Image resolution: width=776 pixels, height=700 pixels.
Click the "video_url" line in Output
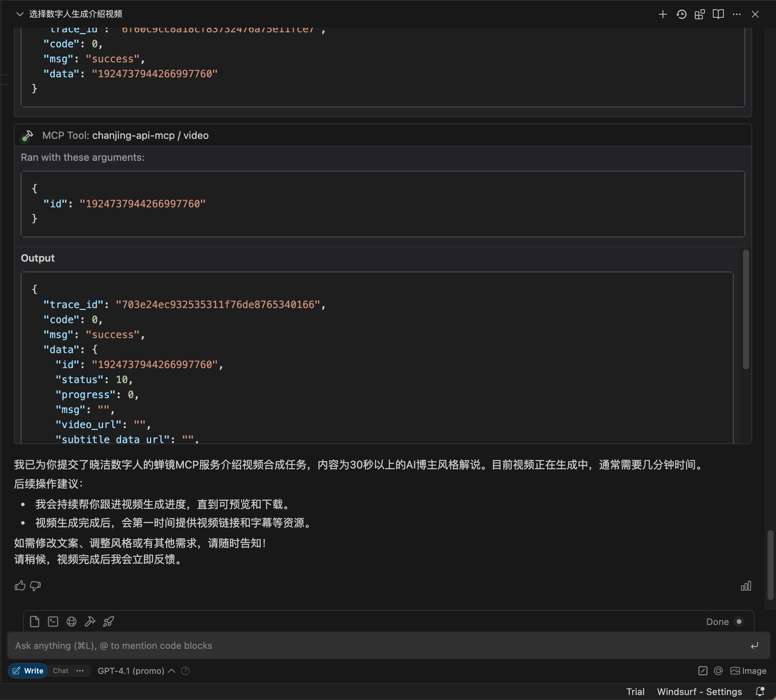click(x=103, y=425)
